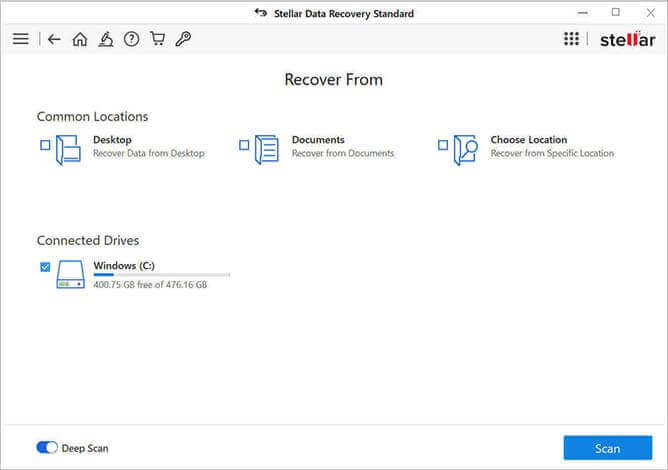Open the microscope monitoring tool icon
This screenshot has width=668, height=470.
pyautogui.click(x=106, y=39)
